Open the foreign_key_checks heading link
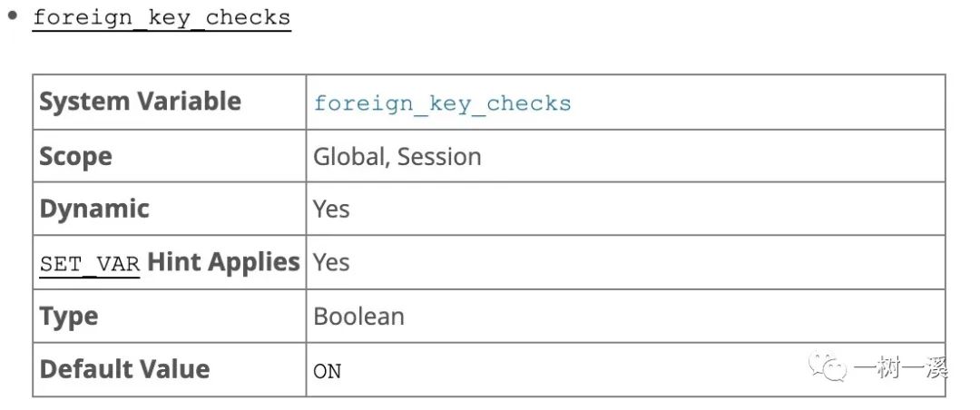 (162, 18)
